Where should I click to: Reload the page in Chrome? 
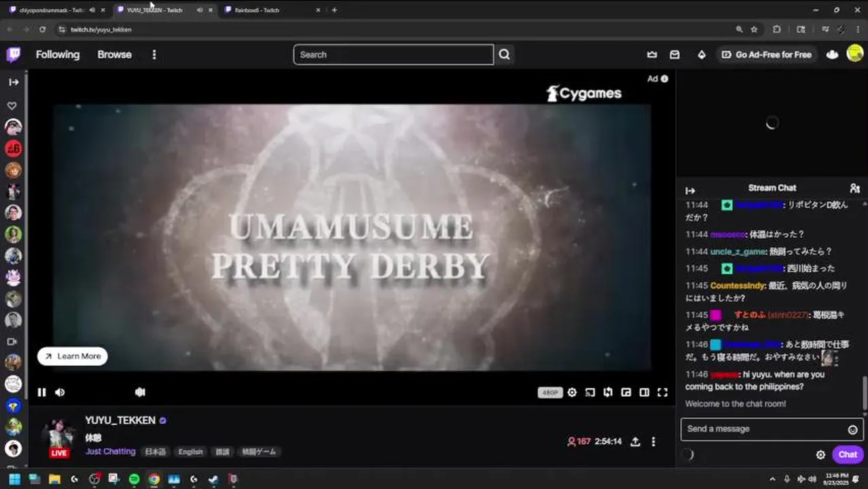tap(42, 29)
